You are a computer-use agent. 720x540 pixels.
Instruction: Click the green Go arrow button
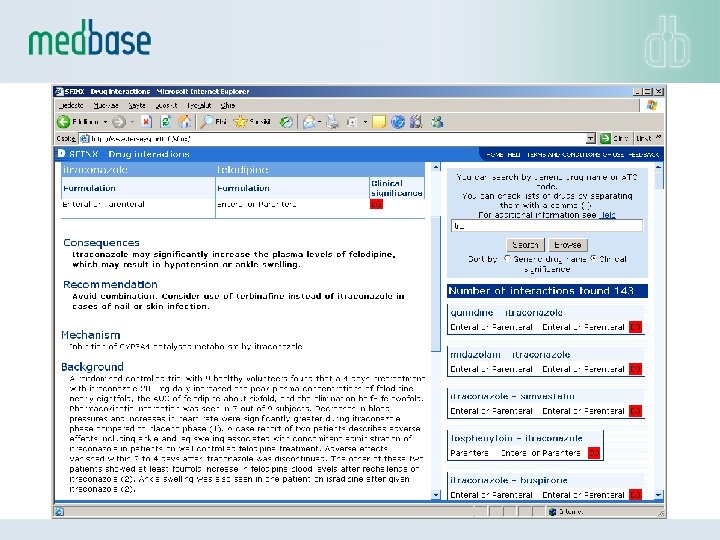(605, 138)
